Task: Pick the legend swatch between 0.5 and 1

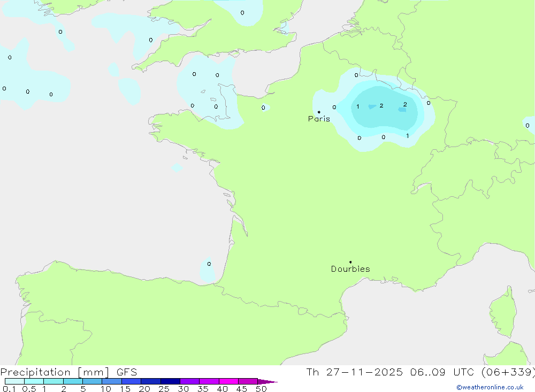Action: tap(34, 381)
